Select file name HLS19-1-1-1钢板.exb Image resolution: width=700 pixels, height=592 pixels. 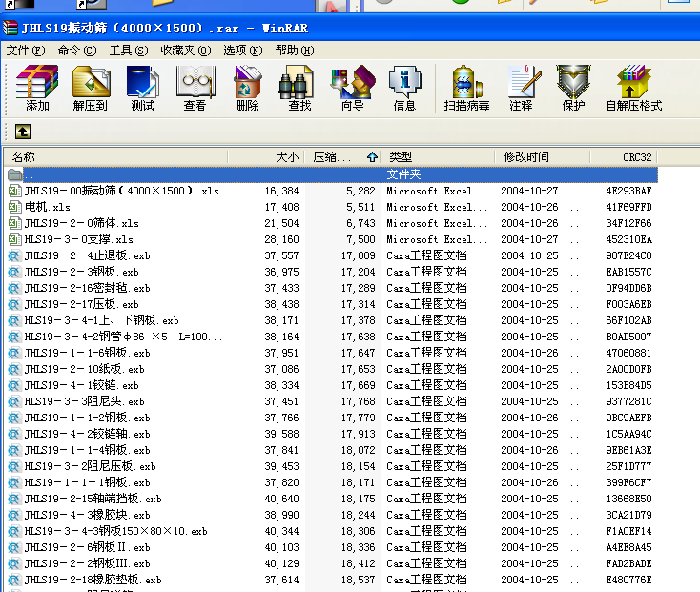point(87,482)
